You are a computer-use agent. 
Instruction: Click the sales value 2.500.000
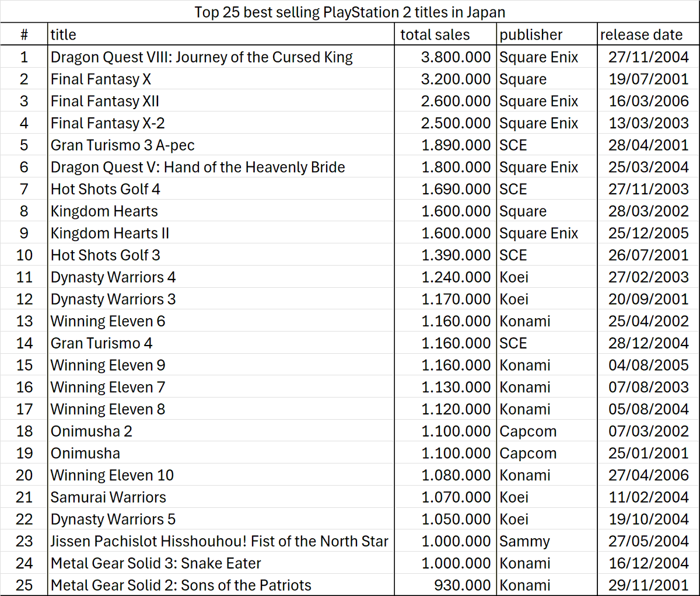pyautogui.click(x=446, y=123)
